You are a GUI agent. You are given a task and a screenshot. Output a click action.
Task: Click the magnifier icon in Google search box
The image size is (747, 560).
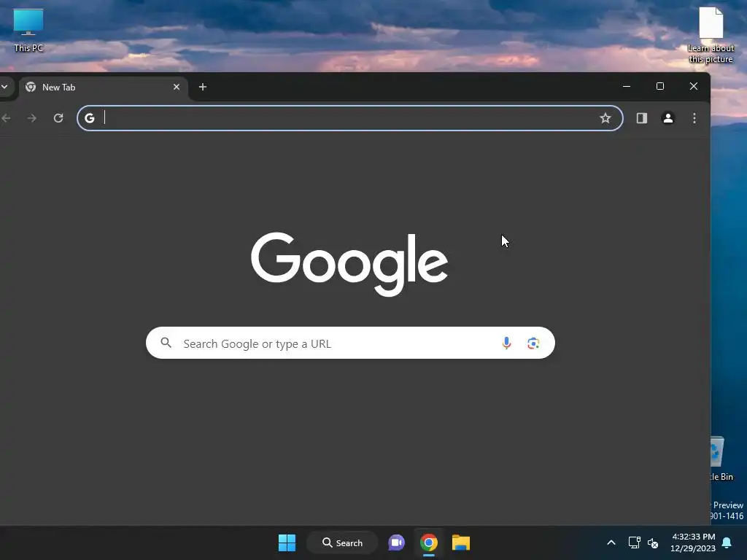(x=166, y=343)
